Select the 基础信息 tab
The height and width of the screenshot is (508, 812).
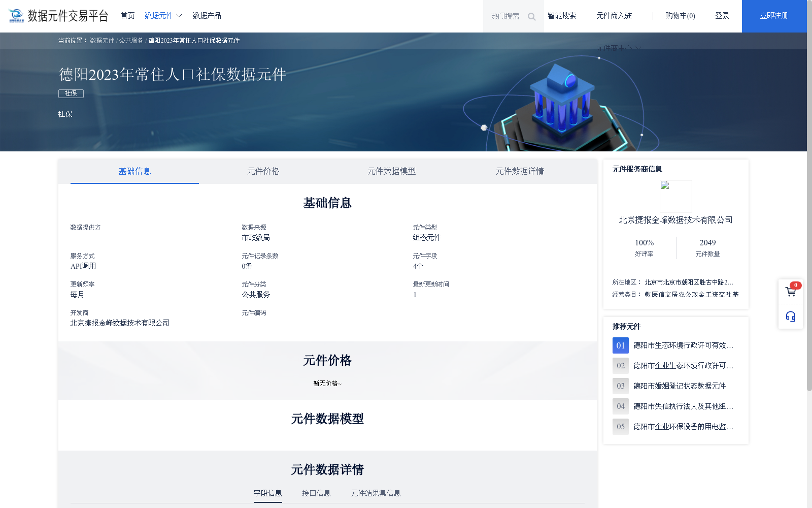click(x=134, y=171)
